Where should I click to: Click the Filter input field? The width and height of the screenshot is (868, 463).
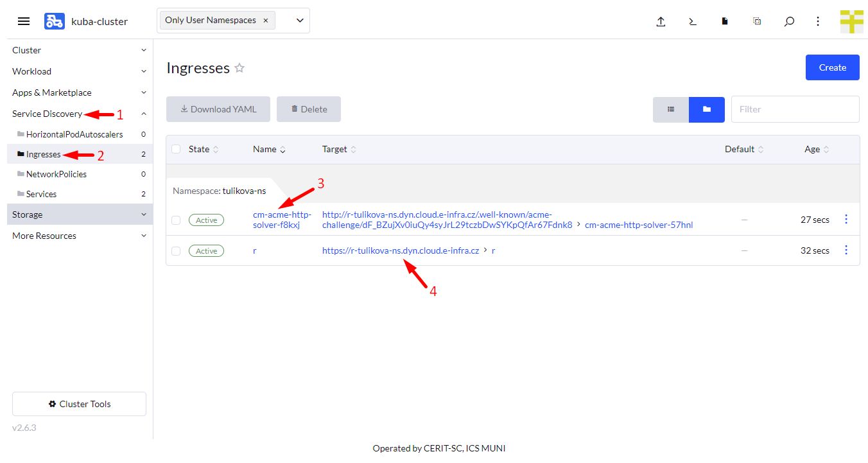click(795, 109)
